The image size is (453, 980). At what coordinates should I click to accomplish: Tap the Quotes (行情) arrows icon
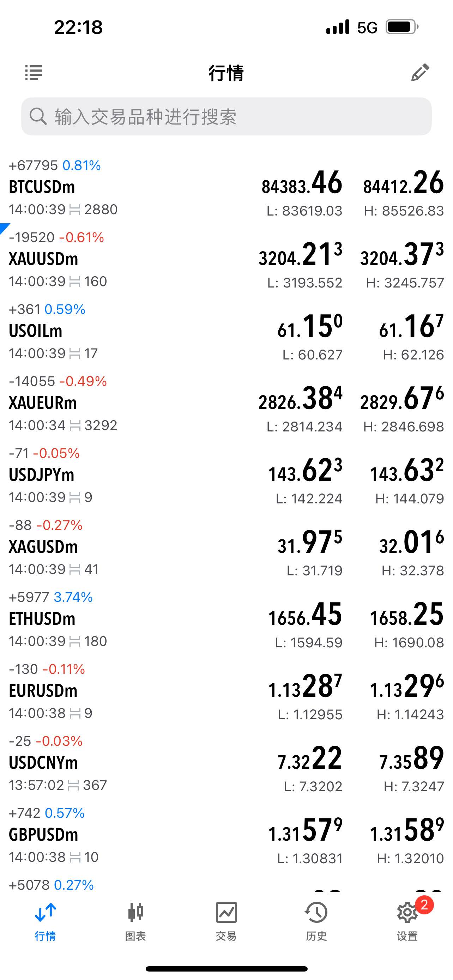pos(45,912)
